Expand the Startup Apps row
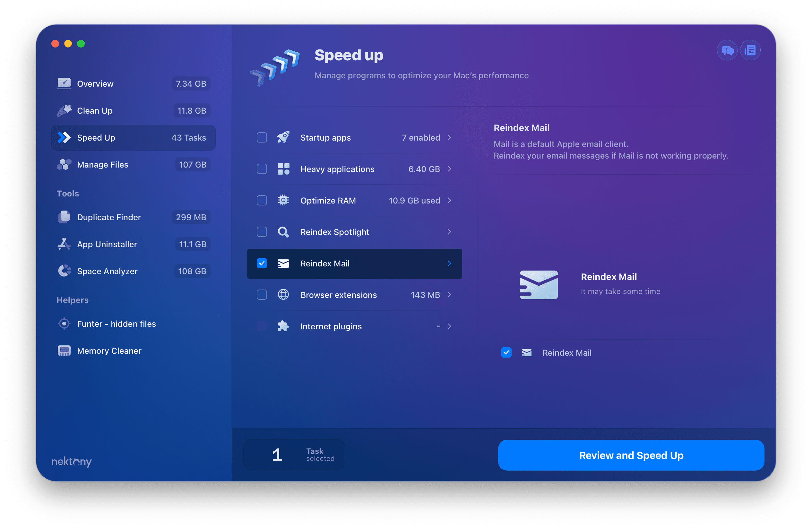812x529 pixels. tap(449, 137)
